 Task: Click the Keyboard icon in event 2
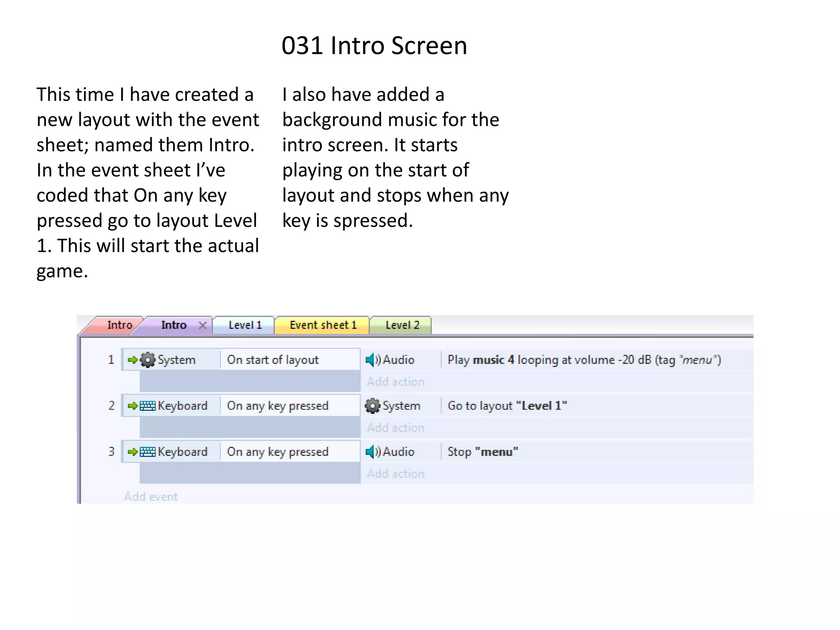click(x=148, y=406)
